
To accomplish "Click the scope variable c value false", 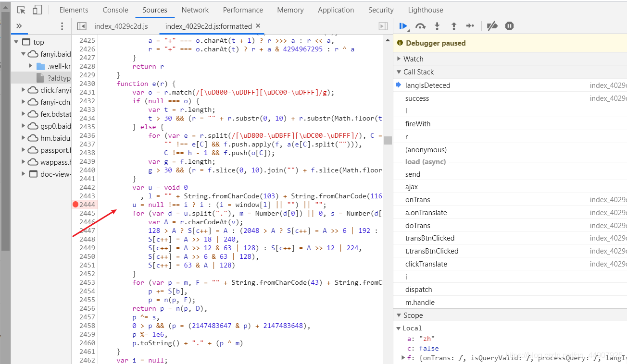I will click(429, 348).
